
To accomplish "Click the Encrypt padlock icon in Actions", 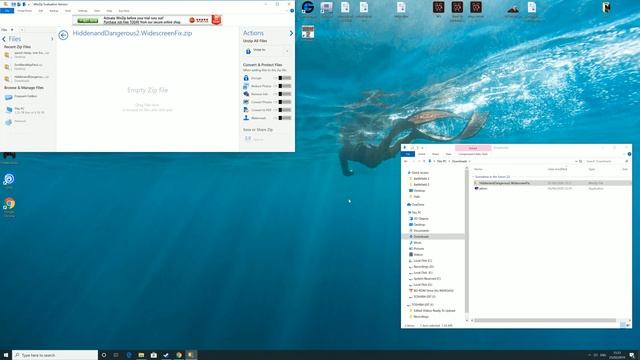I will pos(246,78).
